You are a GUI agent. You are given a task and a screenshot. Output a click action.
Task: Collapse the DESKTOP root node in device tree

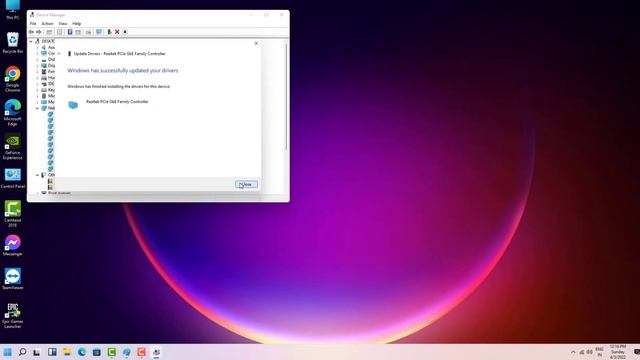click(x=31, y=41)
